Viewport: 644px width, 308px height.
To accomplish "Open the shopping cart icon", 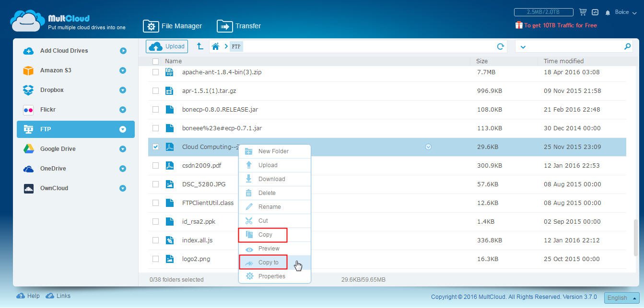I will [583, 12].
